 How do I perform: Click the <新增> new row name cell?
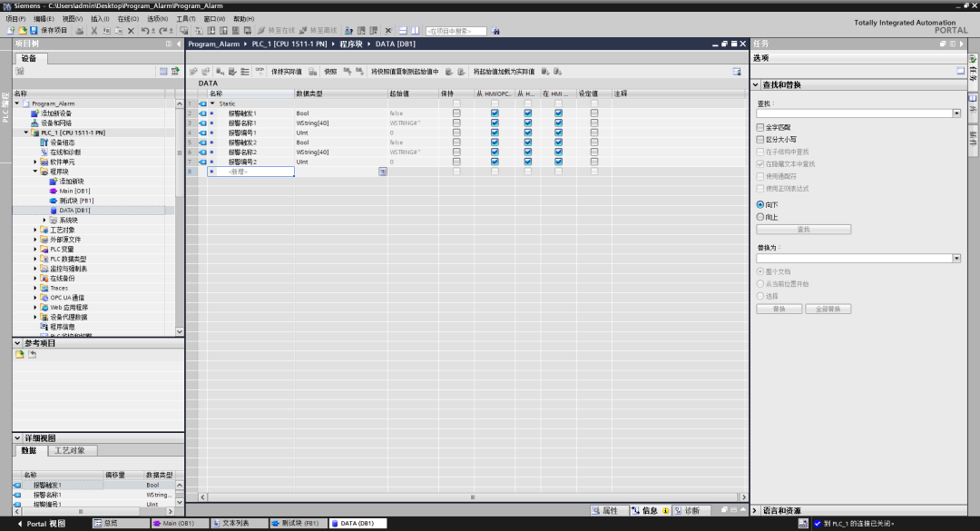click(x=250, y=172)
